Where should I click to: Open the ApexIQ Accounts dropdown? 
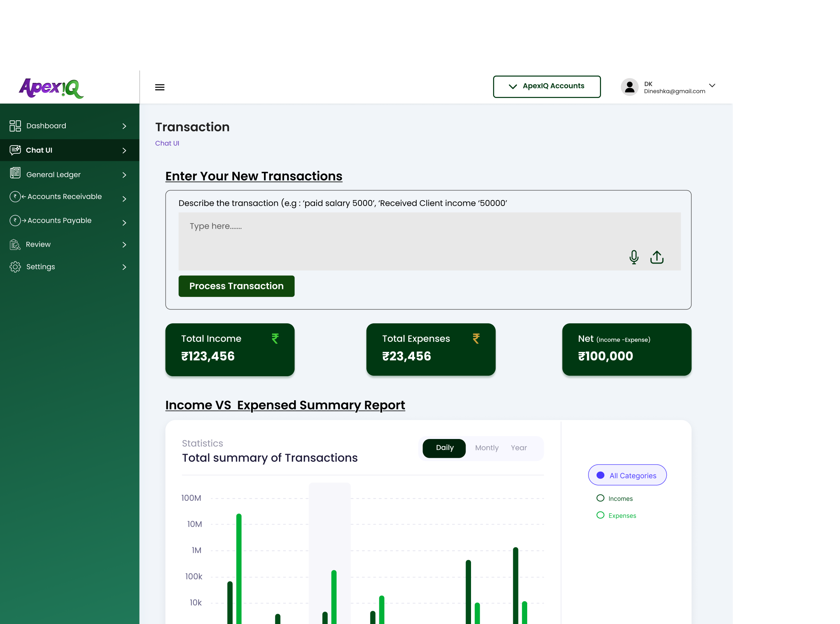click(547, 86)
